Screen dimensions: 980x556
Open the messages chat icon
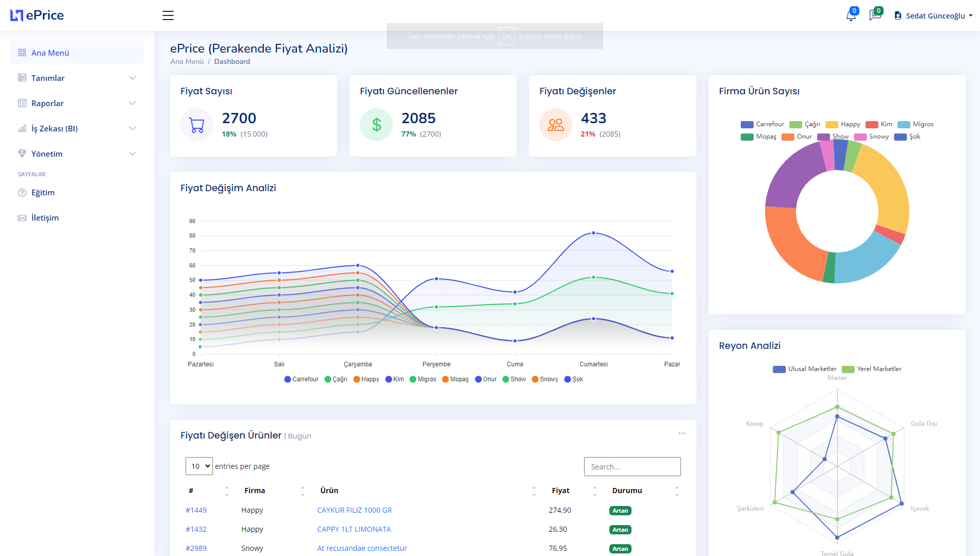pos(875,15)
